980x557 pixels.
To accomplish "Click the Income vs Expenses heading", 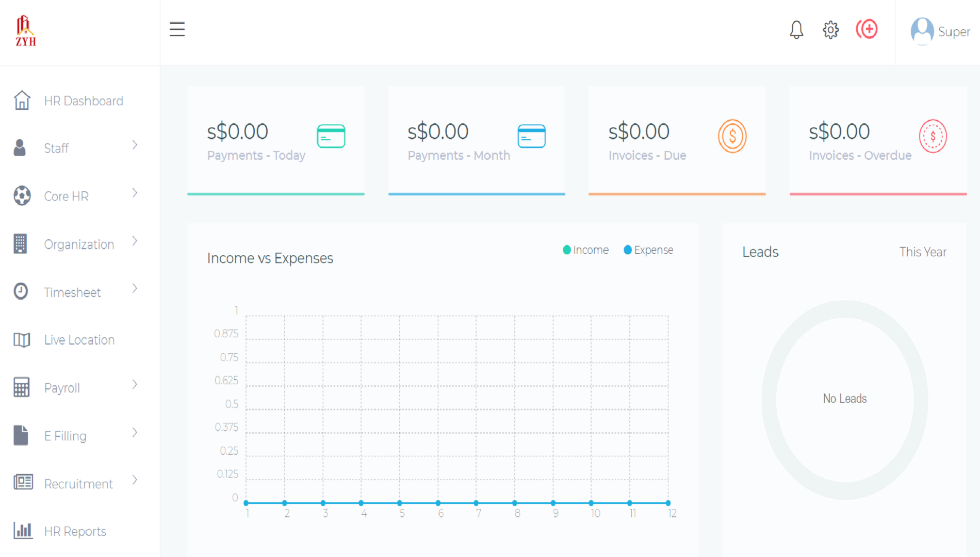I will coord(270,258).
